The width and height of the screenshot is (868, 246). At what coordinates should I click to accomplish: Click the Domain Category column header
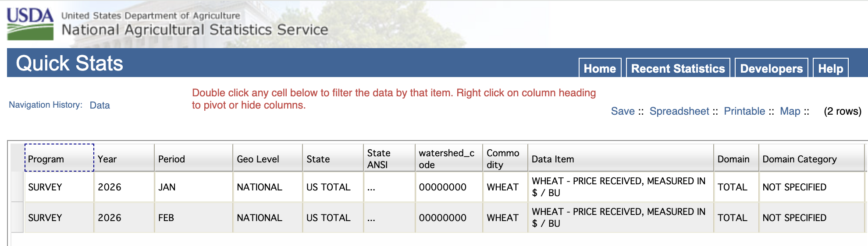pos(811,158)
